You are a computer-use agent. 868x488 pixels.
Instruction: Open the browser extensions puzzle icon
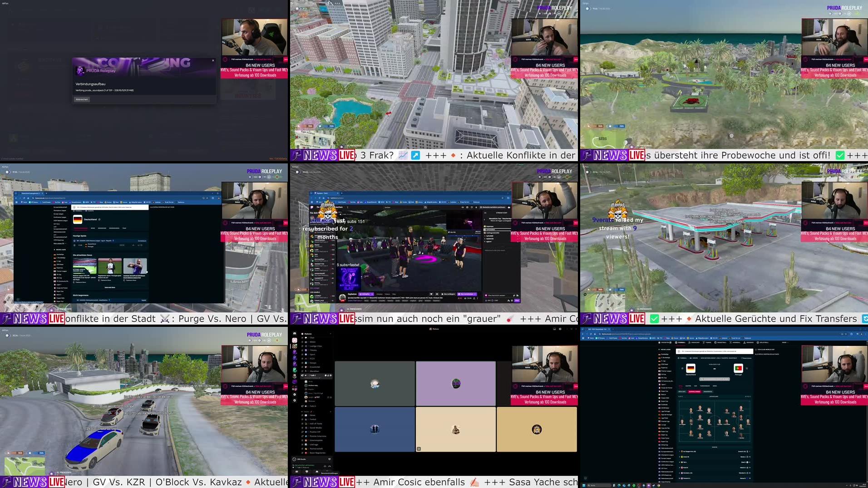point(852,334)
